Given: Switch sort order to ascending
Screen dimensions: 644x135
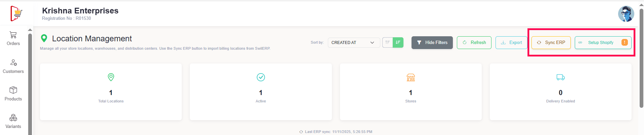Looking at the screenshot, I should point(388,42).
